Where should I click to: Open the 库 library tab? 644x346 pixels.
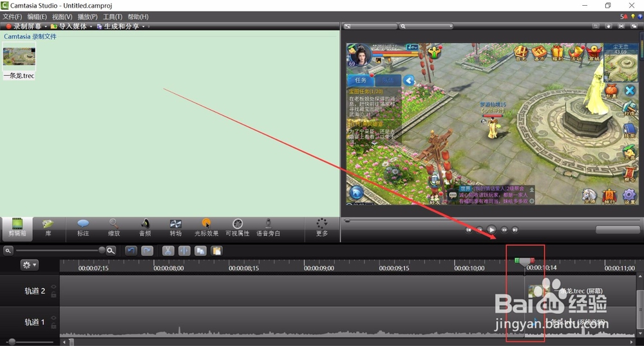click(x=48, y=228)
